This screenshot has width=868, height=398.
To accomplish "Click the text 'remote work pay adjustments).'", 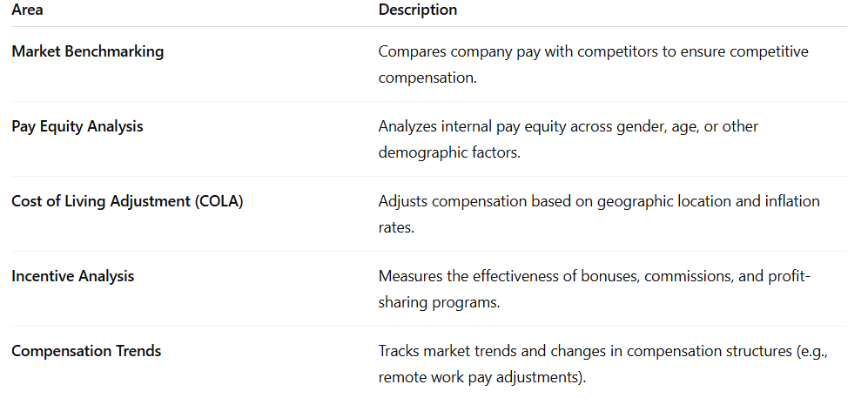I will click(482, 377).
